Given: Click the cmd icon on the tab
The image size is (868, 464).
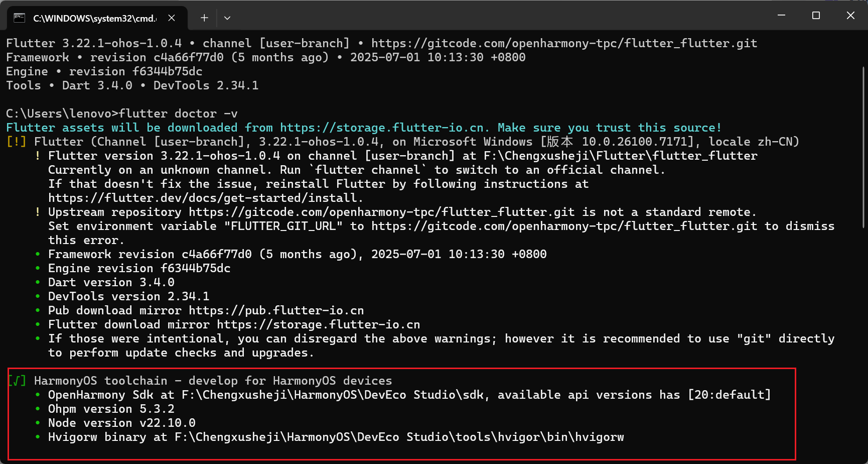Looking at the screenshot, I should tap(20, 18).
